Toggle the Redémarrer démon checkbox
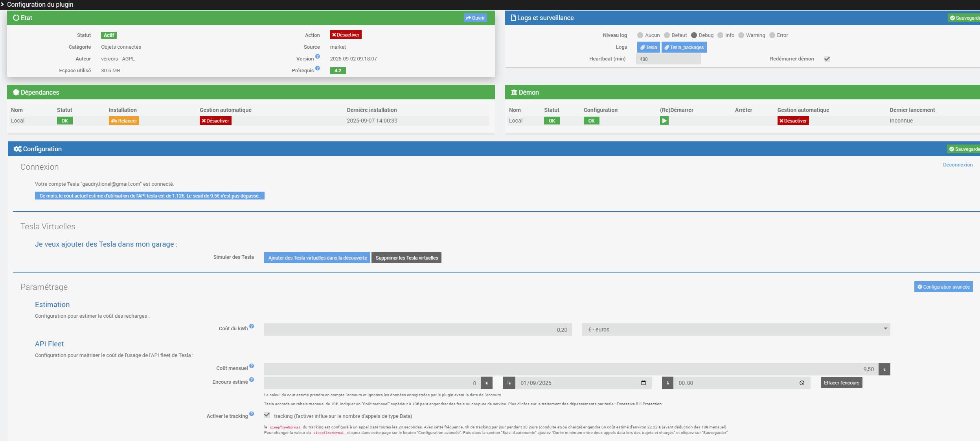 click(827, 59)
